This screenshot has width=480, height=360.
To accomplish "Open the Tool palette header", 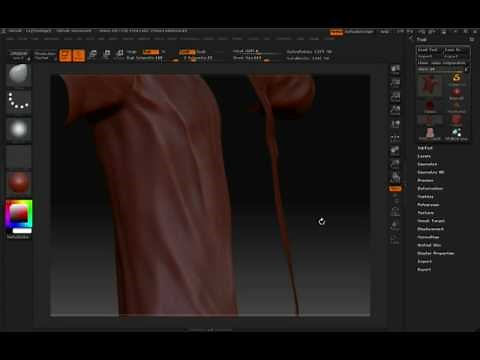I will [422, 39].
